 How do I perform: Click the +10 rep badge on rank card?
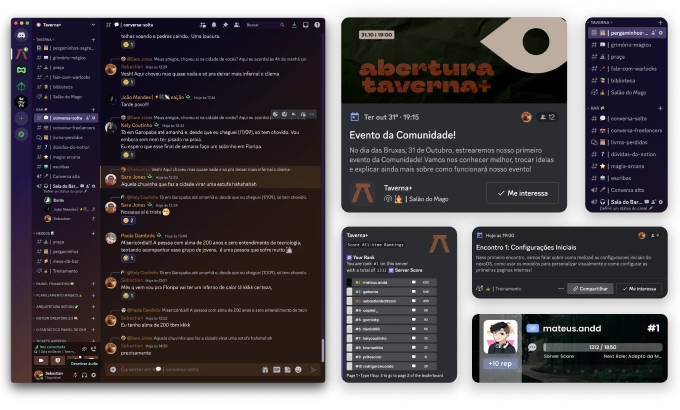click(500, 364)
